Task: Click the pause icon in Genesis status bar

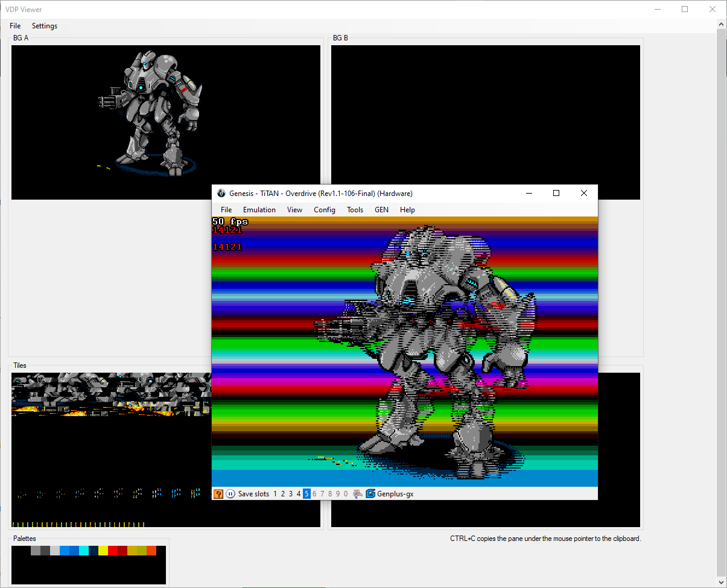Action: [230, 494]
